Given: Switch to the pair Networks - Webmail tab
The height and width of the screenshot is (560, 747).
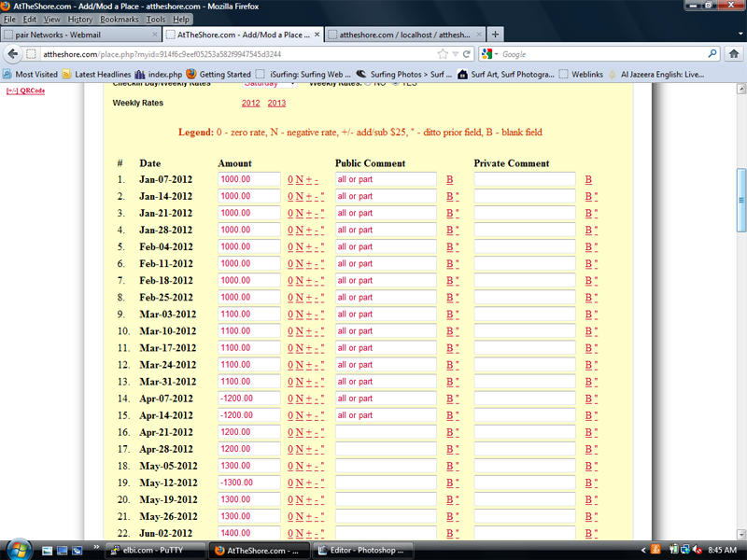Looking at the screenshot, I should [80, 35].
